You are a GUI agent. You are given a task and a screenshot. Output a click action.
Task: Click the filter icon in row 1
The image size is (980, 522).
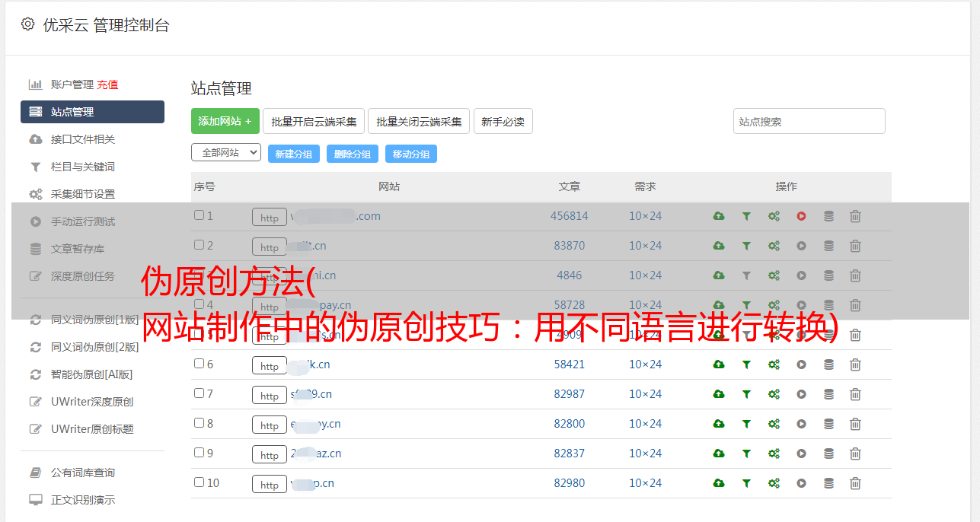coord(746,216)
